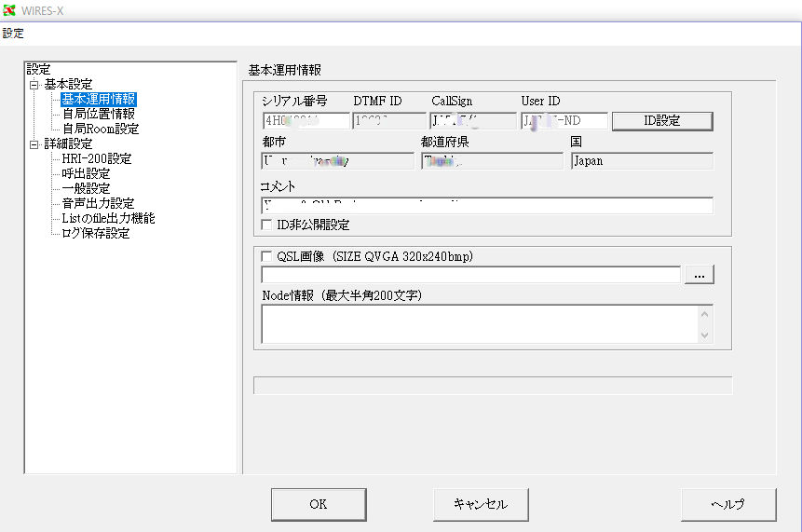Screen dimensions: 802x532
Task: Click the DTMF ID field
Action: (x=388, y=121)
